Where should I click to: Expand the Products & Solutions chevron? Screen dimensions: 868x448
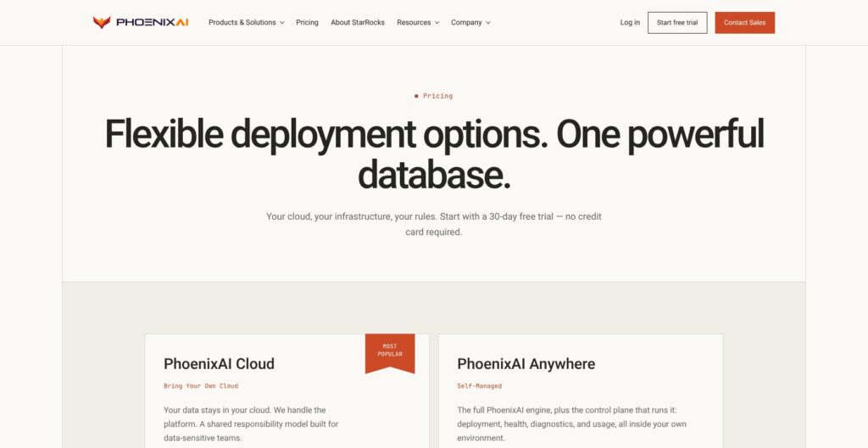pos(281,23)
